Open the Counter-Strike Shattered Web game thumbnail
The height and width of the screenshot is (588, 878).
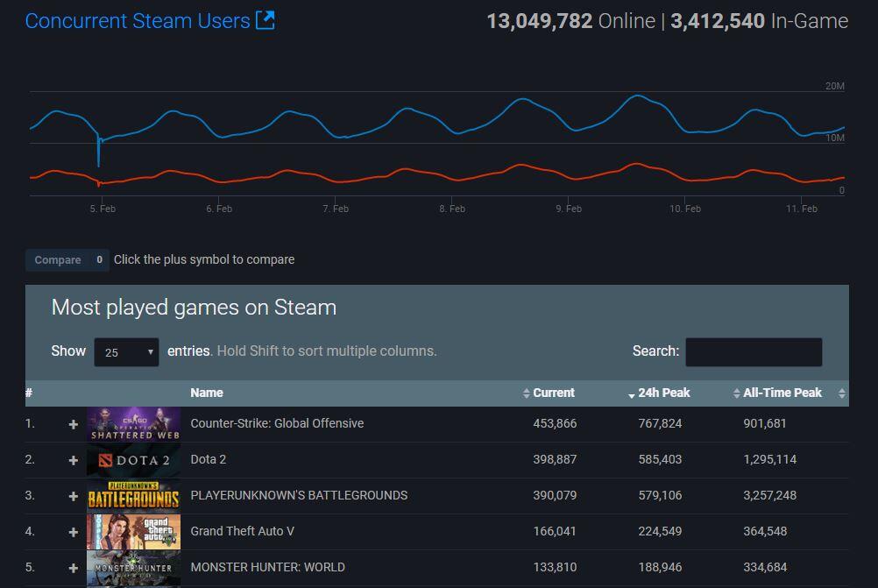pyautogui.click(x=133, y=424)
